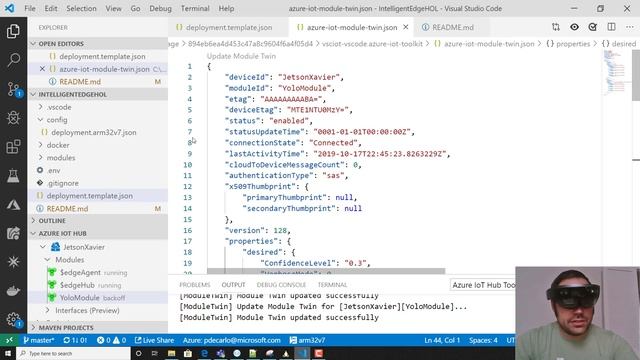This screenshot has height=360, width=640.
Task: Open the File menu
Action: tap(30, 8)
